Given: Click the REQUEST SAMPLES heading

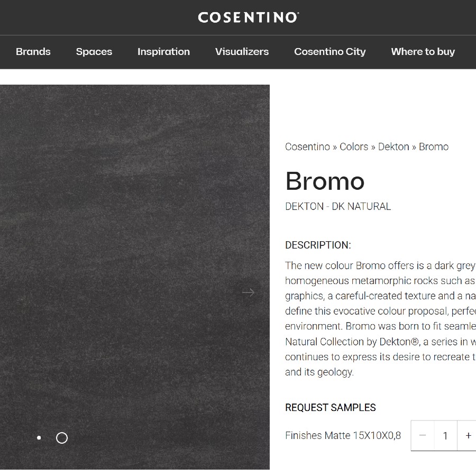Looking at the screenshot, I should 330,408.
